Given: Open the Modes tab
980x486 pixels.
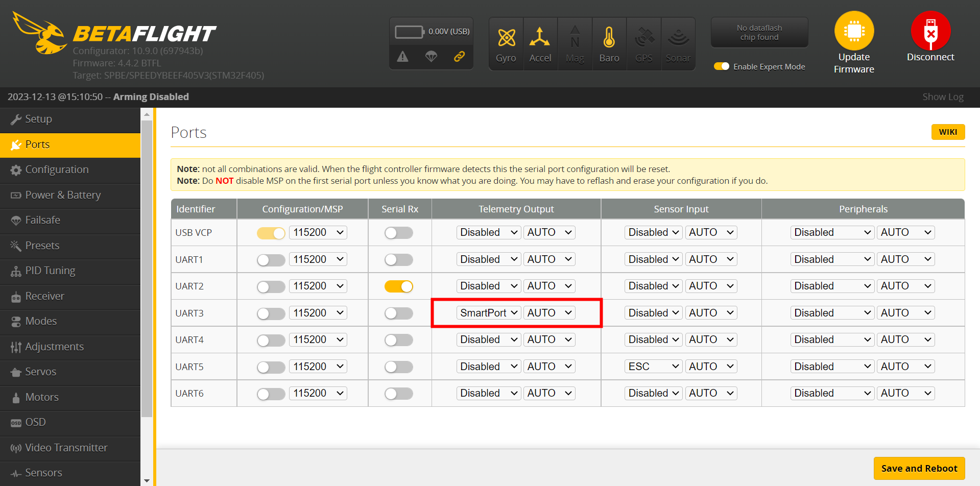Looking at the screenshot, I should [70, 322].
